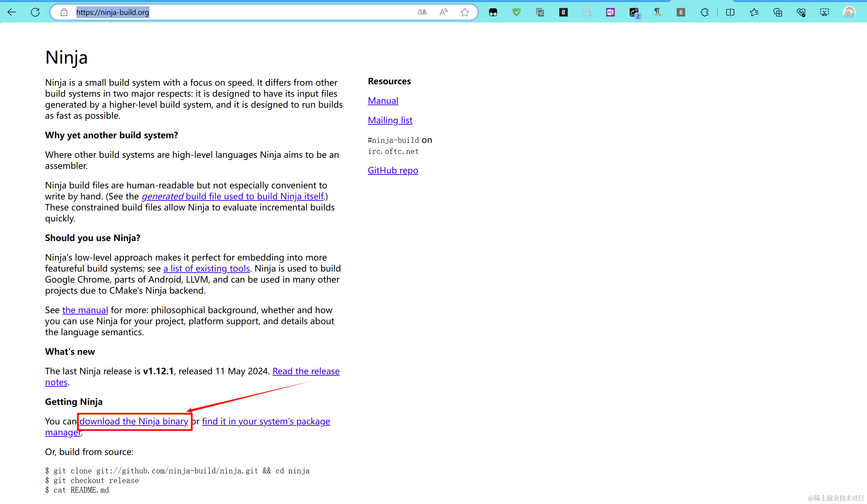
Task: Open the OneNote Web Clipper extension
Action: pos(610,12)
